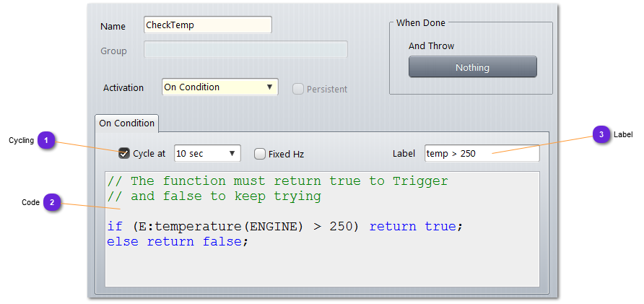The width and height of the screenshot is (644, 304).
Task: Click purple callout badge number 3
Action: tap(601, 134)
